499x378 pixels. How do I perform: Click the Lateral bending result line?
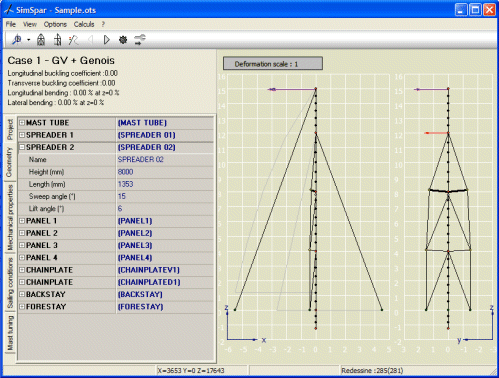[x=56, y=102]
